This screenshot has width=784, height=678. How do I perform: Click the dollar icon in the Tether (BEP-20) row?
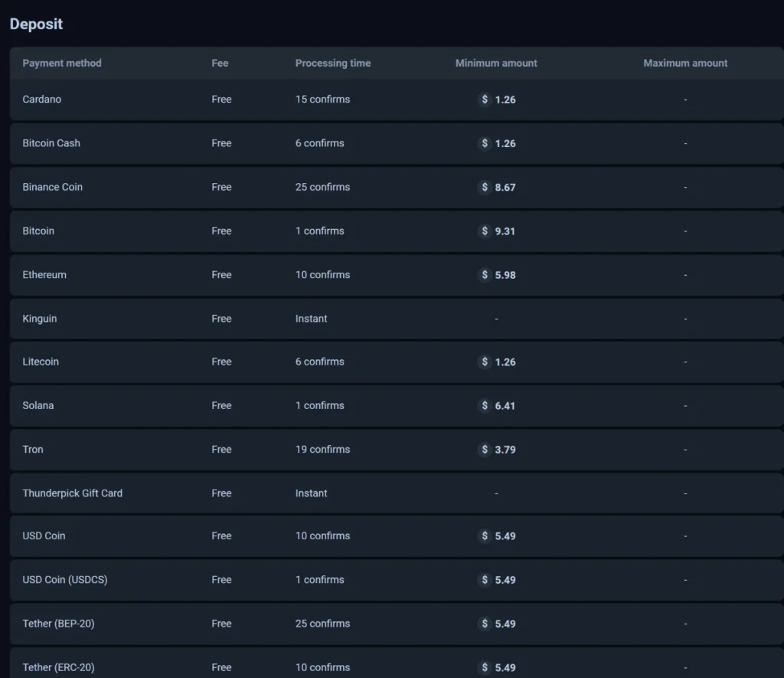click(x=485, y=624)
